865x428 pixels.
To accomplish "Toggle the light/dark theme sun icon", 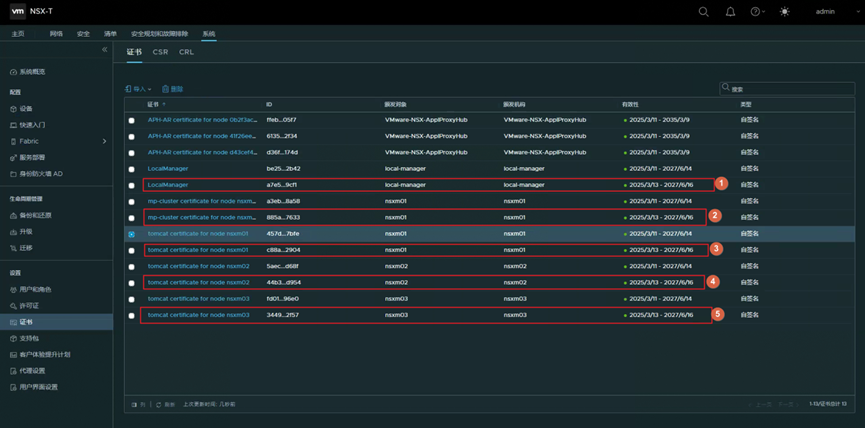I will pyautogui.click(x=784, y=12).
